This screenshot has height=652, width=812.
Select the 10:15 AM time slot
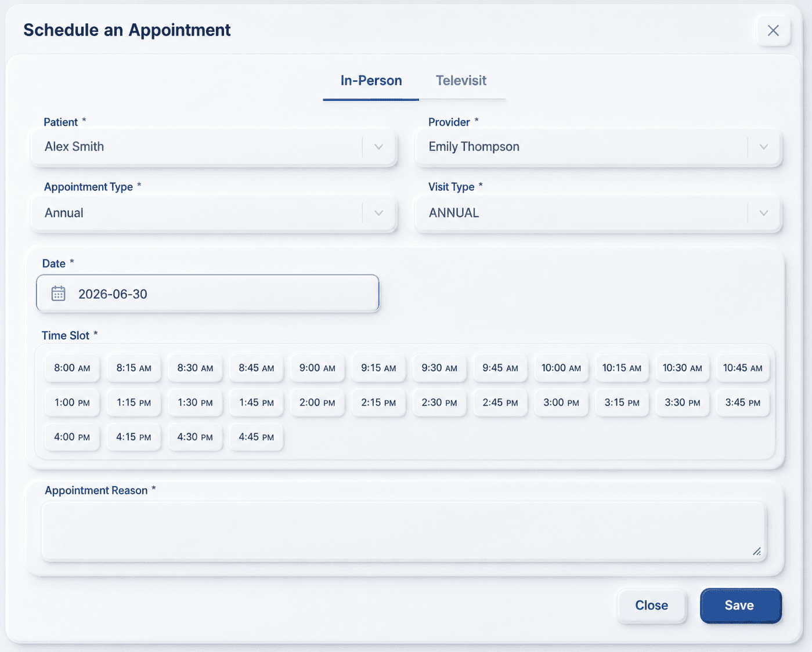pyautogui.click(x=622, y=368)
